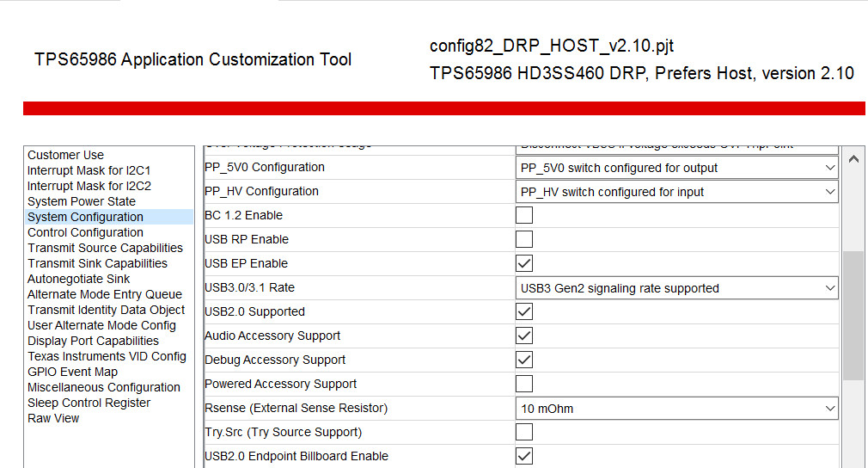
Task: Select the System Configuration entry
Action: (x=110, y=217)
